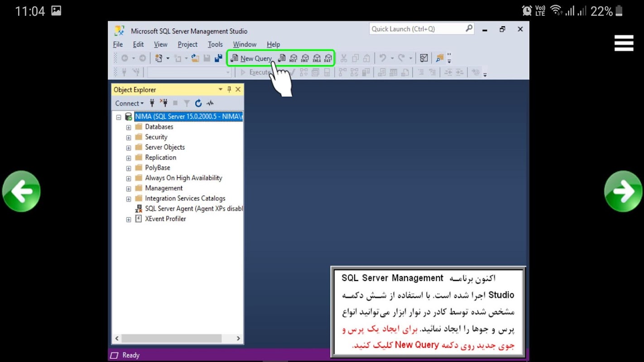Viewport: 644px width, 362px height.
Task: Expand Always On High Availability folder
Action: pyautogui.click(x=129, y=179)
